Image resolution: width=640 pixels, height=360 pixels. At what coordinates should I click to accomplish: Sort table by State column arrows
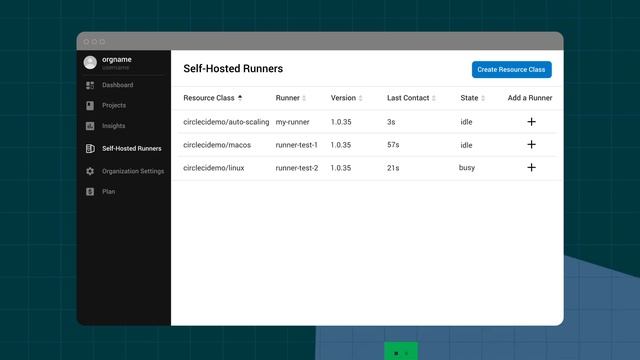pyautogui.click(x=483, y=98)
